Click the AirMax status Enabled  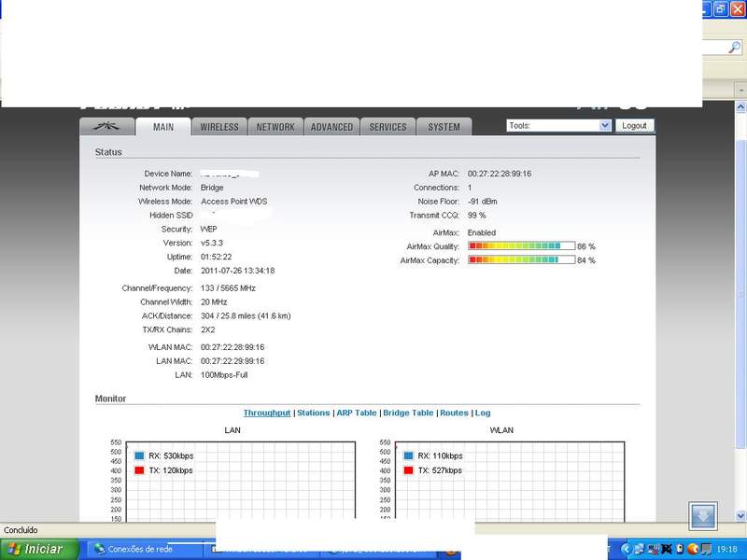tap(482, 232)
